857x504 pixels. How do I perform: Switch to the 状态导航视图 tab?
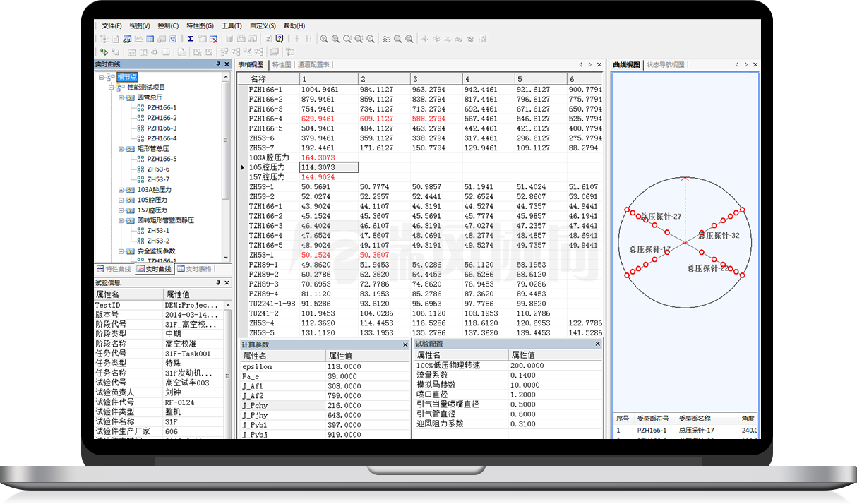665,64
